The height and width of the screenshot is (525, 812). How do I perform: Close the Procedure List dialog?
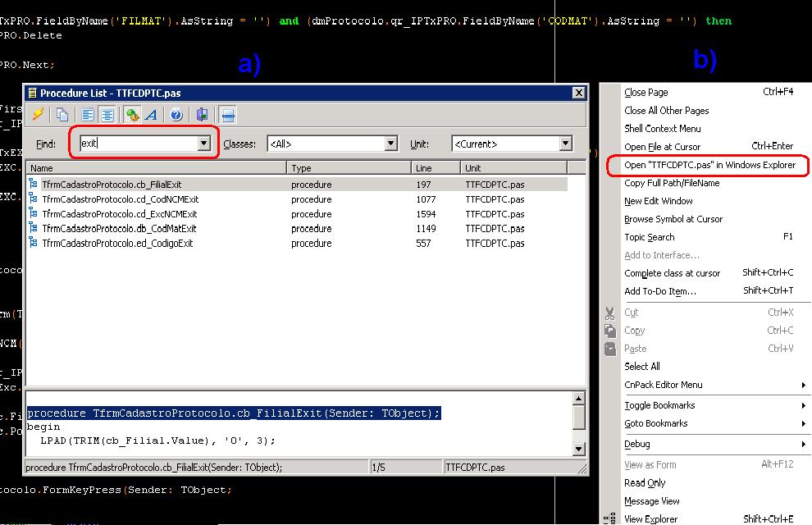tap(578, 93)
